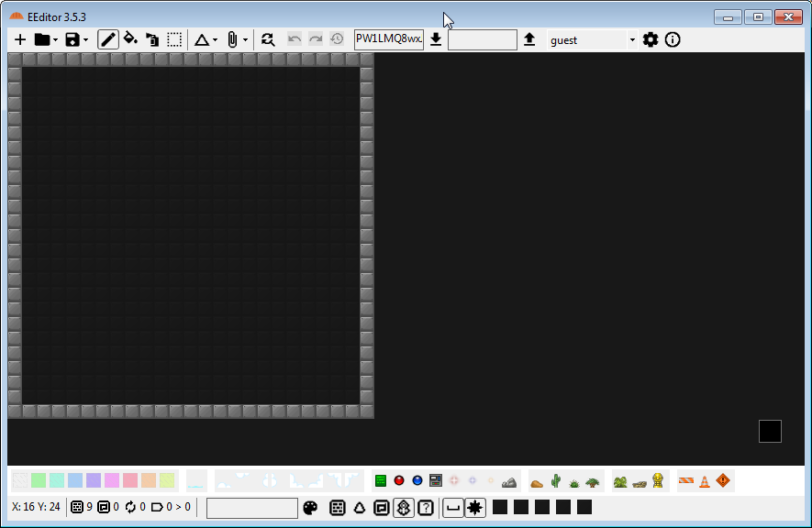Select the orange traffic cone decoration
This screenshot has width=812, height=528.
705,481
